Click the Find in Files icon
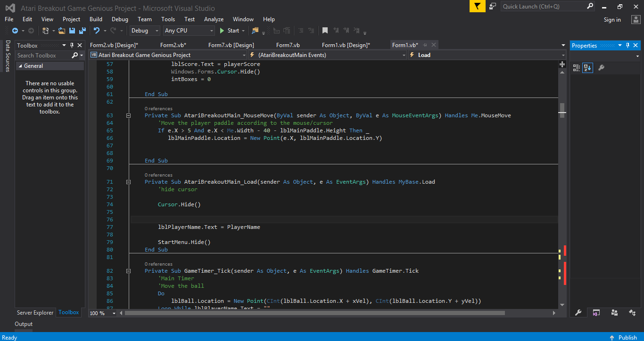 [x=255, y=31]
